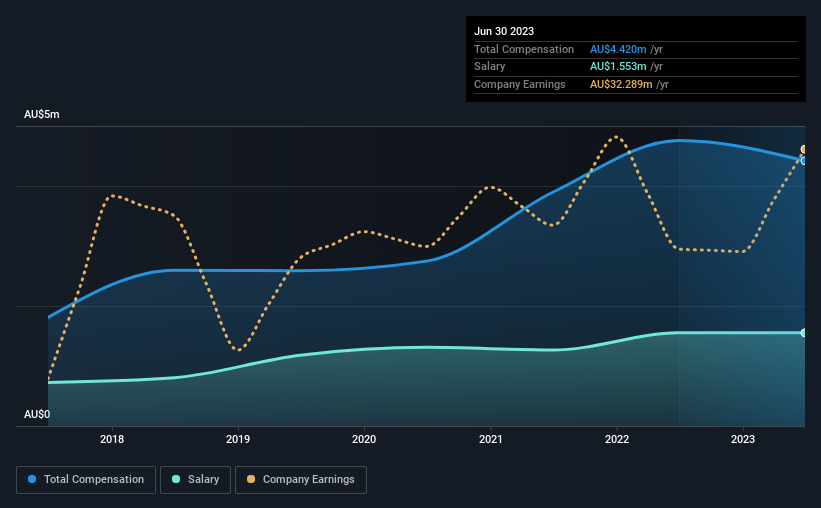Click the 2021 x-axis label
This screenshot has height=508, width=821.
(x=491, y=439)
